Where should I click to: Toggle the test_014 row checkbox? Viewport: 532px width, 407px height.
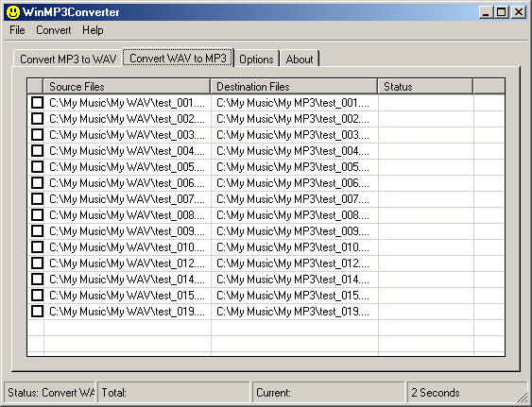37,279
